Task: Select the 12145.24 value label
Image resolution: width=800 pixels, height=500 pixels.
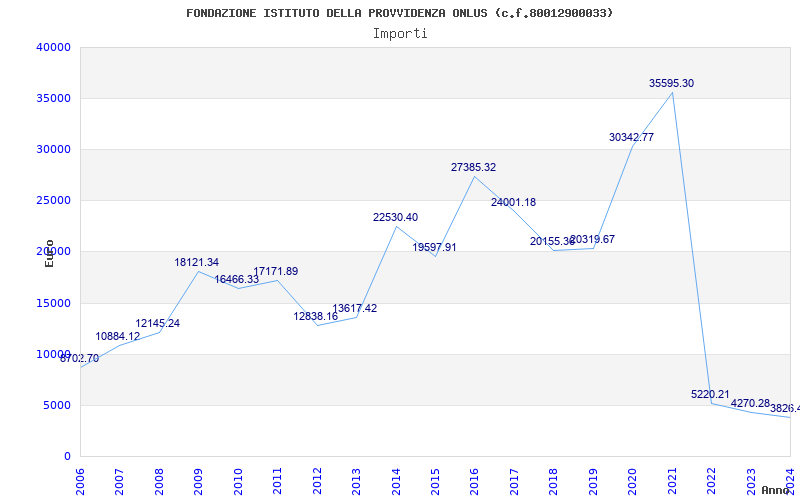Action: tap(158, 323)
